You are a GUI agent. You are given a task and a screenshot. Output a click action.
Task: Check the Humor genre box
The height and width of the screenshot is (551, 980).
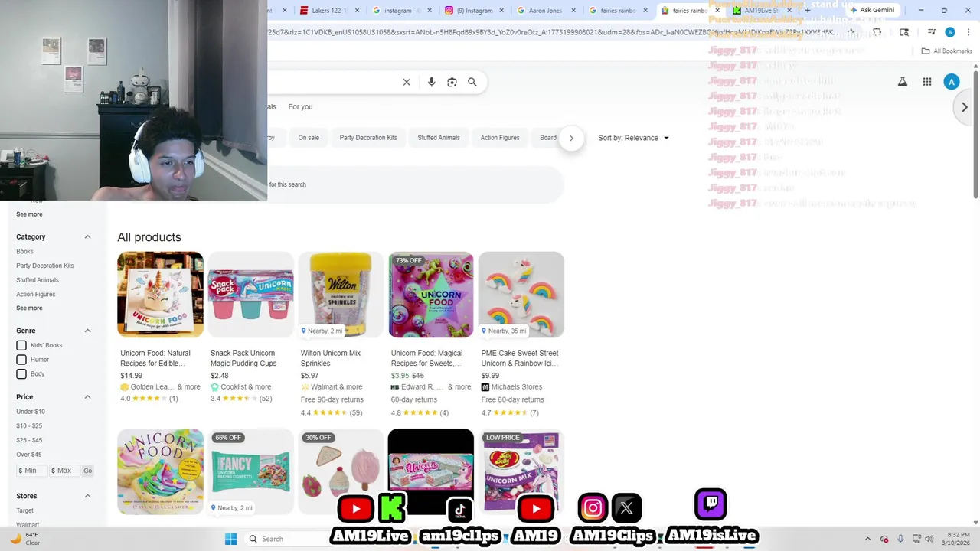(21, 360)
